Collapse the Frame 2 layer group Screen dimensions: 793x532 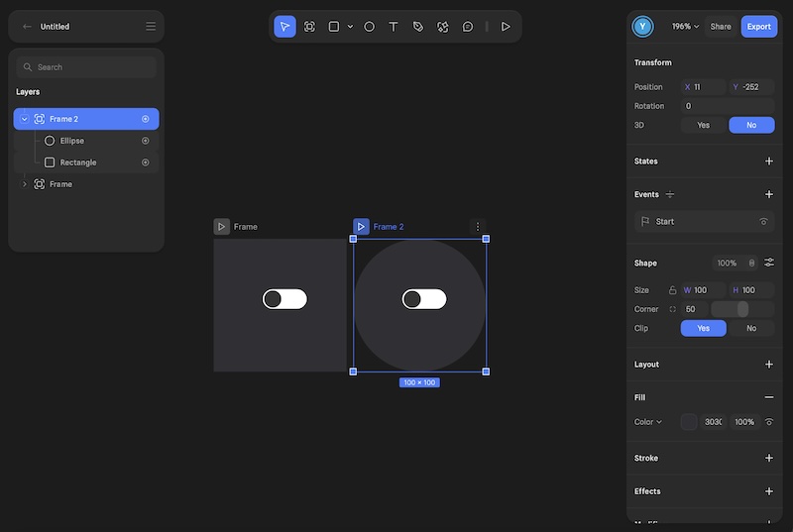coord(25,119)
